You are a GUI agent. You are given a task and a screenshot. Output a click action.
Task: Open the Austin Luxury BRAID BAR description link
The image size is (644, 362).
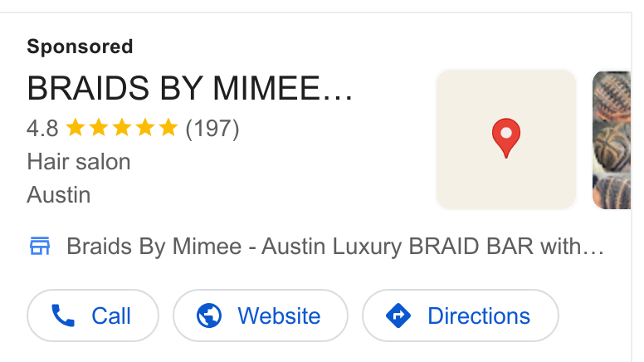[335, 246]
